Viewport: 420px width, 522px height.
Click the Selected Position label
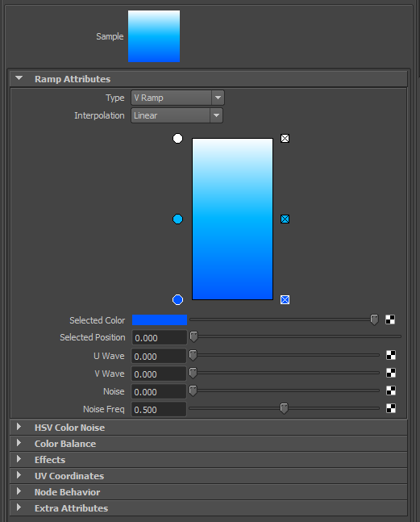93,337
